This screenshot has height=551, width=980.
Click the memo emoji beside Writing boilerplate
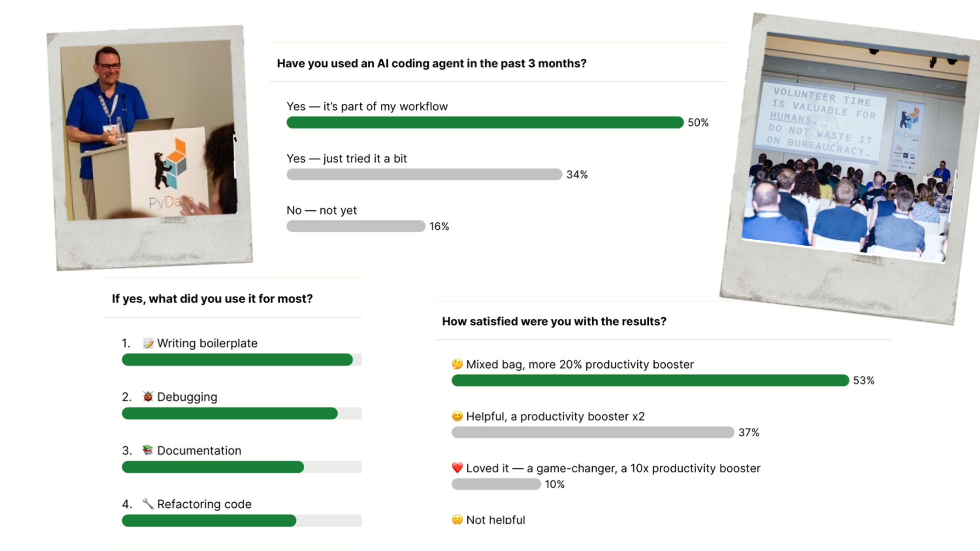pos(147,343)
